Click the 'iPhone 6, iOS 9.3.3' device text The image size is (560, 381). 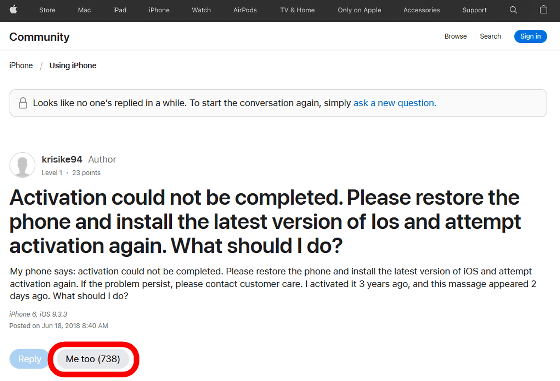point(38,314)
